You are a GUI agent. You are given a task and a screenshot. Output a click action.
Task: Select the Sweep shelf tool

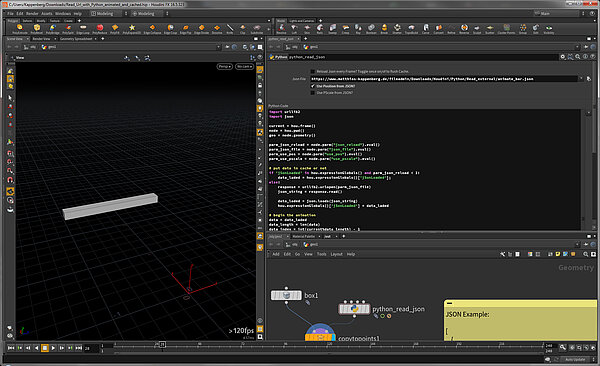point(333,29)
